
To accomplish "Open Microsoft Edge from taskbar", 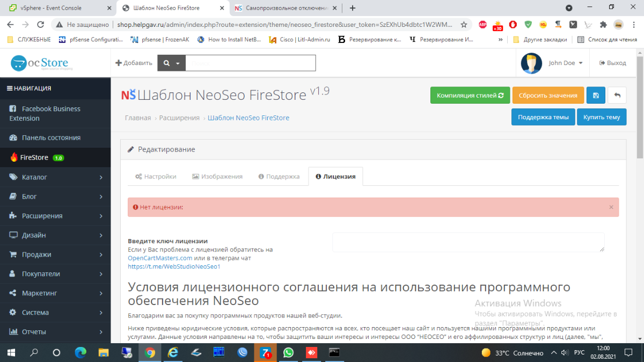I will point(80,353).
